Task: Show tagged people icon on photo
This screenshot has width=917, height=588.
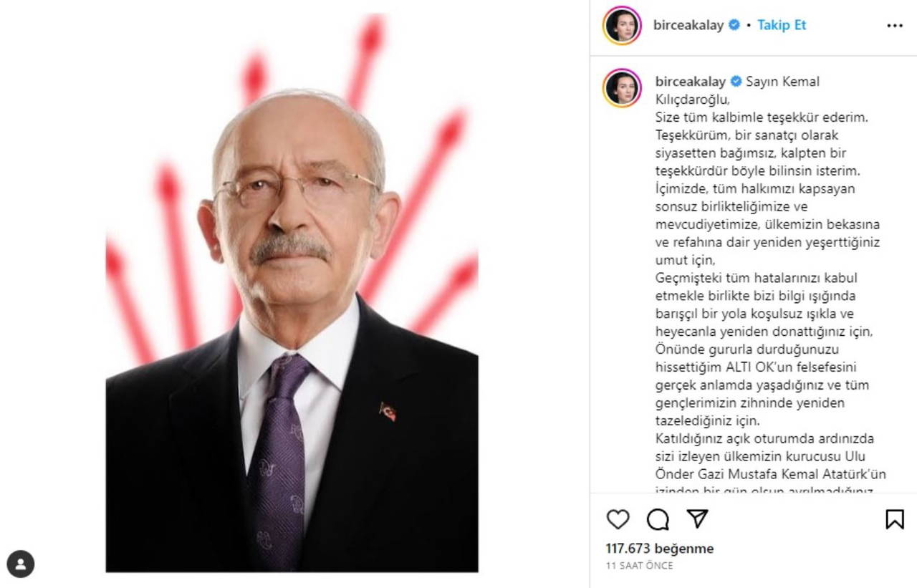Action: (21, 564)
